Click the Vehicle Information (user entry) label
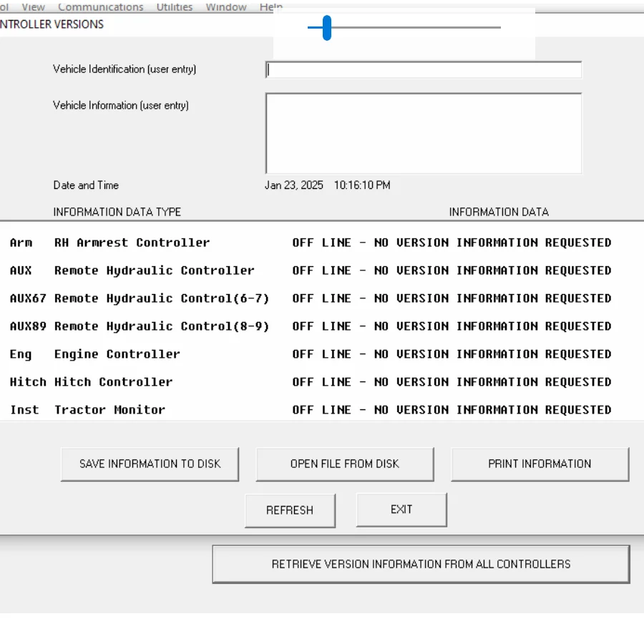644x644 pixels. (x=121, y=106)
